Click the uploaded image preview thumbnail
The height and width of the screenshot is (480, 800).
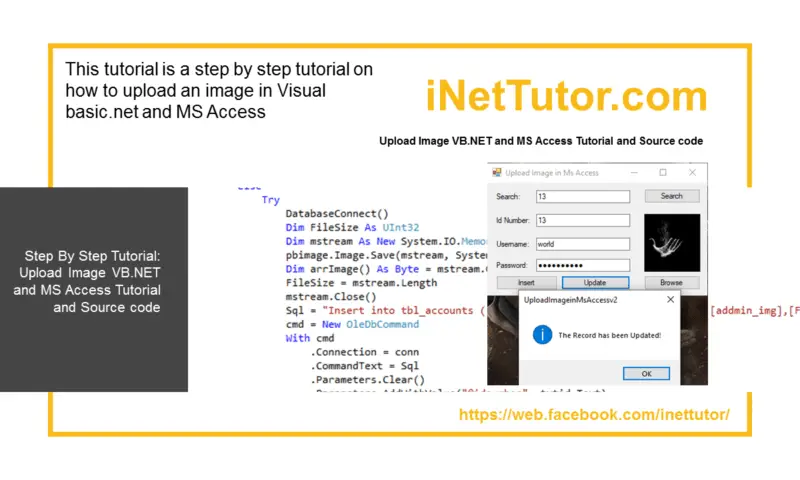point(671,241)
